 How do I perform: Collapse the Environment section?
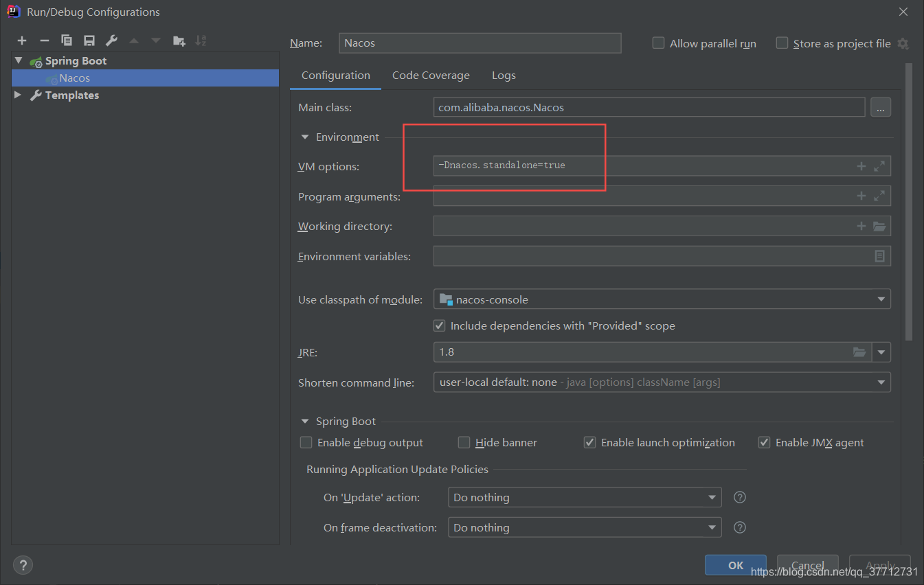(305, 137)
